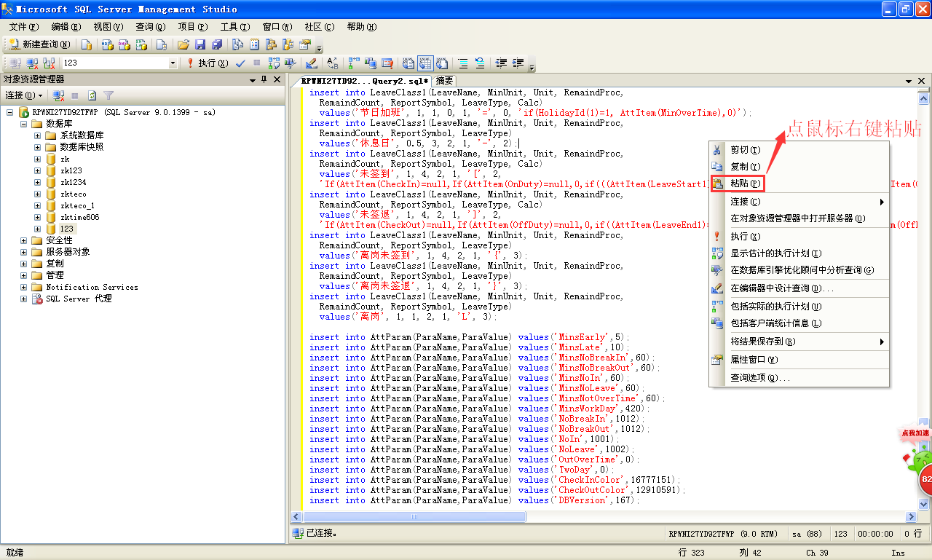Click the Open File folder icon
This screenshot has height=560, width=932.
[183, 45]
